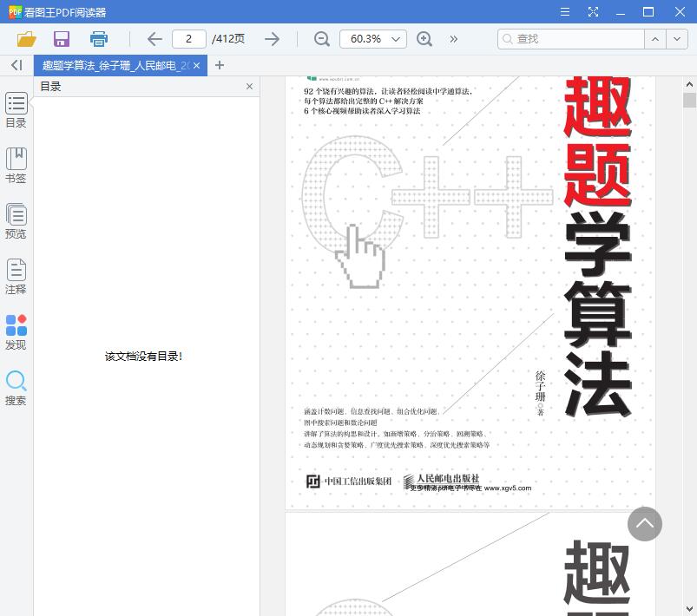
Task: Toggle fullscreen mode with the expand icon
Action: click(x=593, y=12)
